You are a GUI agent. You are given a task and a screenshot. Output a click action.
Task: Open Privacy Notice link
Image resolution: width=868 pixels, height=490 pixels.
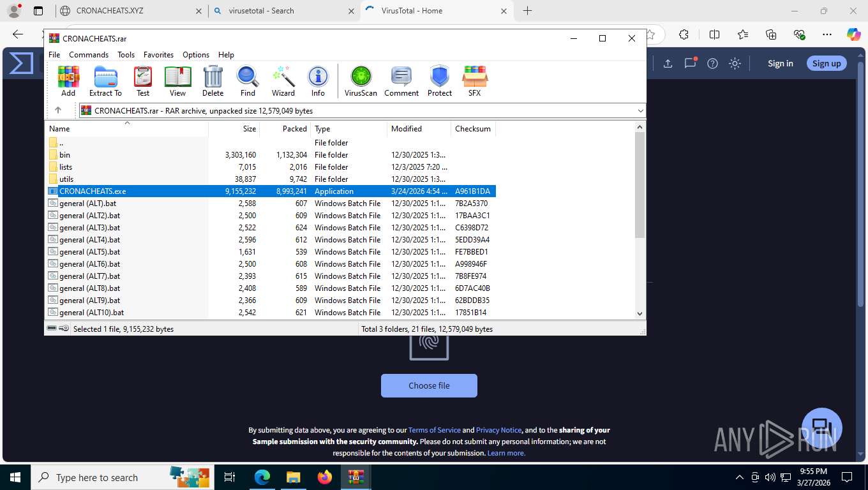click(498, 430)
